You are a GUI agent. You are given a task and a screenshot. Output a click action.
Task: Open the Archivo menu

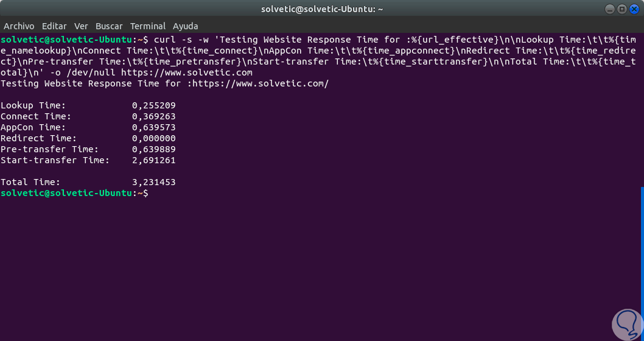click(19, 26)
